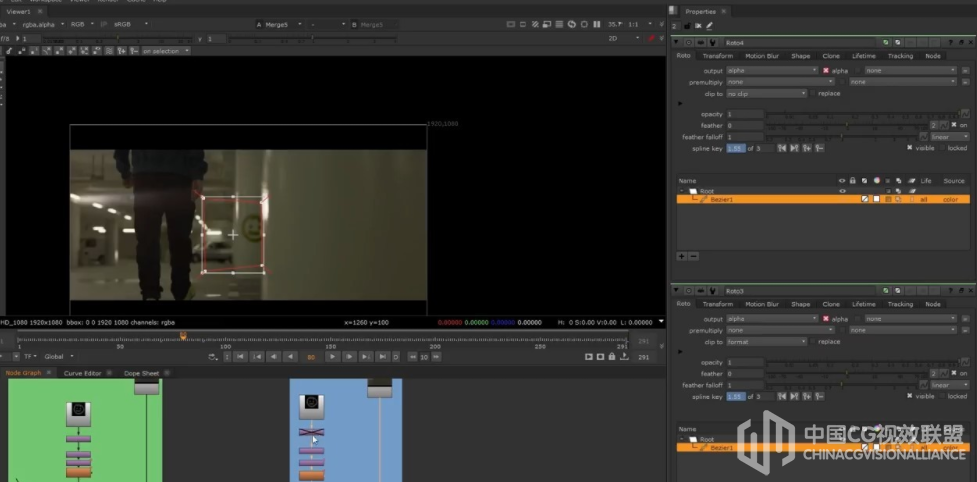The image size is (977, 482).
Task: Open the output alpha dropdown in Roto4
Action: pyautogui.click(x=772, y=71)
